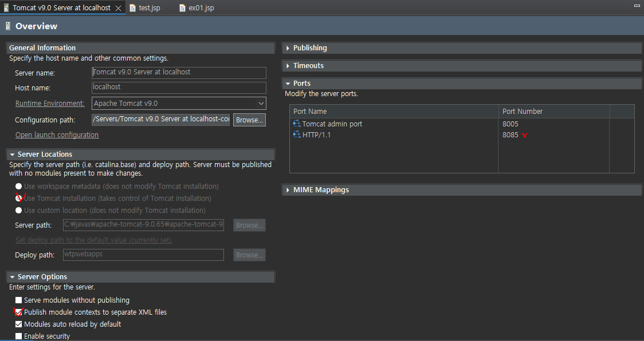
Task: Expand the MIME Mappings section
Action: coord(288,190)
